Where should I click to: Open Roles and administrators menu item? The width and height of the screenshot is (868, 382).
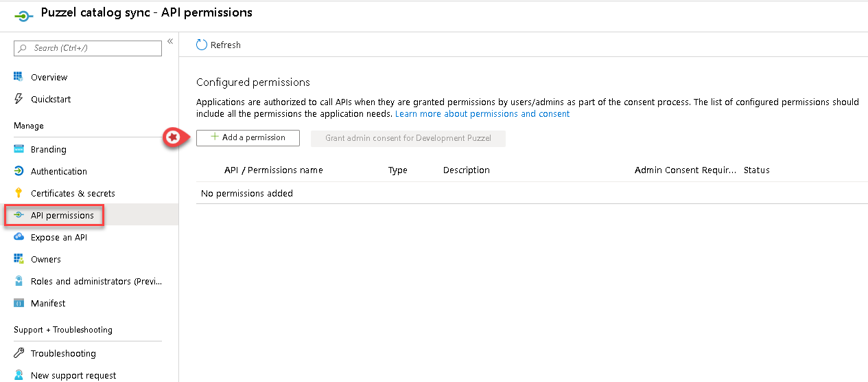point(96,281)
